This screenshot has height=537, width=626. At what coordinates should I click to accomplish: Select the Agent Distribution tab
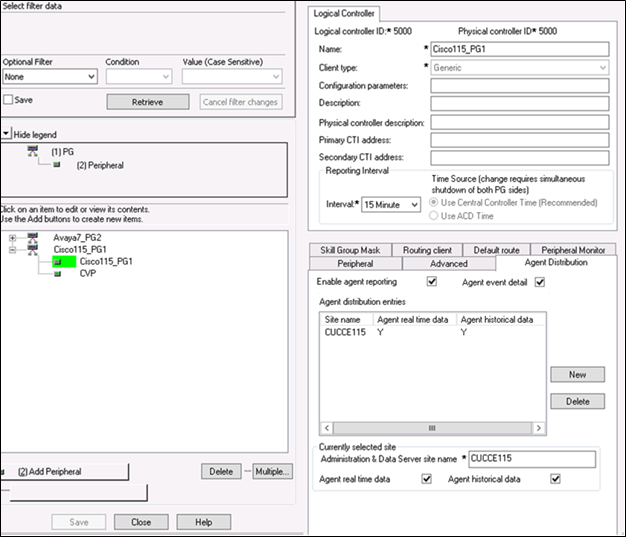pyautogui.click(x=556, y=262)
